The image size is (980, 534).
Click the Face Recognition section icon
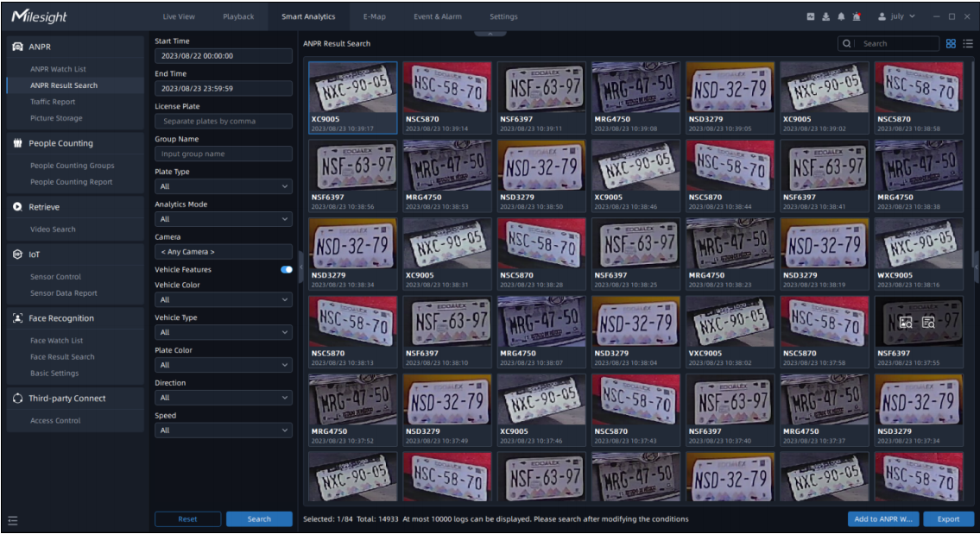tap(17, 318)
